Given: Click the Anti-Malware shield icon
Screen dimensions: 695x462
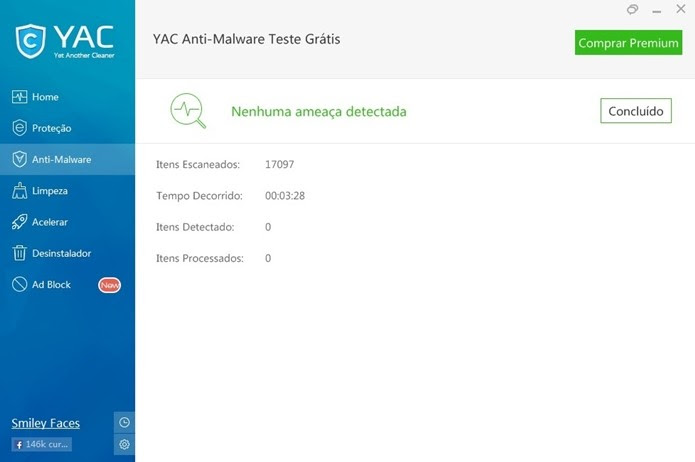Looking at the screenshot, I should [x=20, y=159].
